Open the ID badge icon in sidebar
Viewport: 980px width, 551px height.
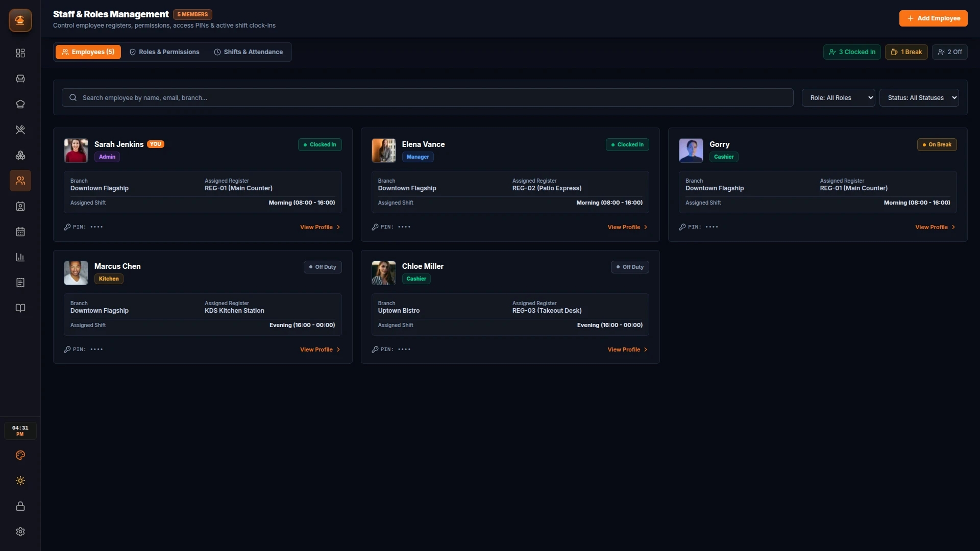click(20, 206)
